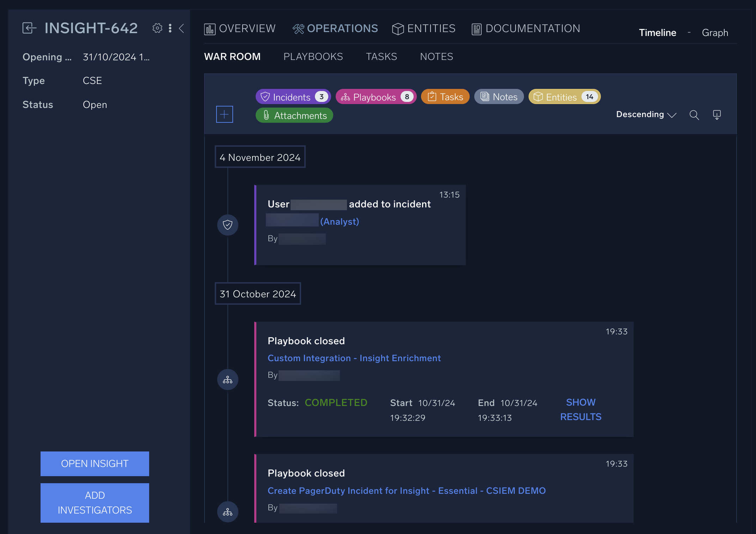Toggle the Incidents filter pill

pyautogui.click(x=293, y=97)
